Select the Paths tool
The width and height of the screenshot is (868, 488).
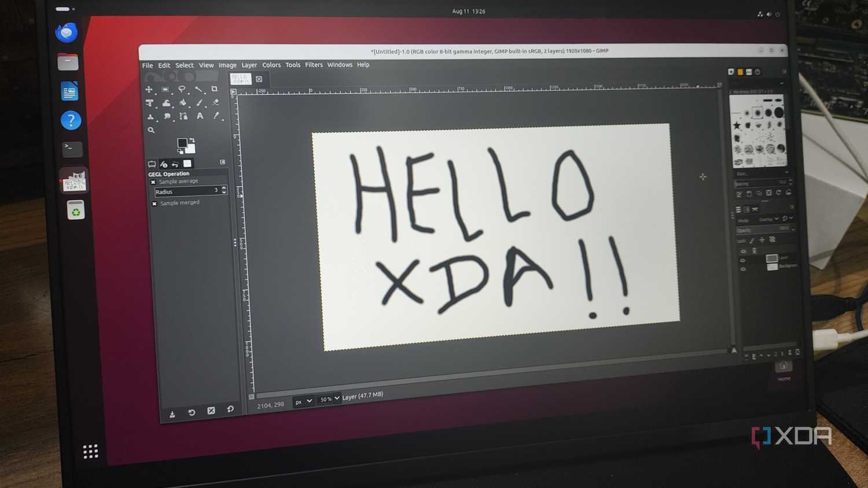pyautogui.click(x=183, y=116)
